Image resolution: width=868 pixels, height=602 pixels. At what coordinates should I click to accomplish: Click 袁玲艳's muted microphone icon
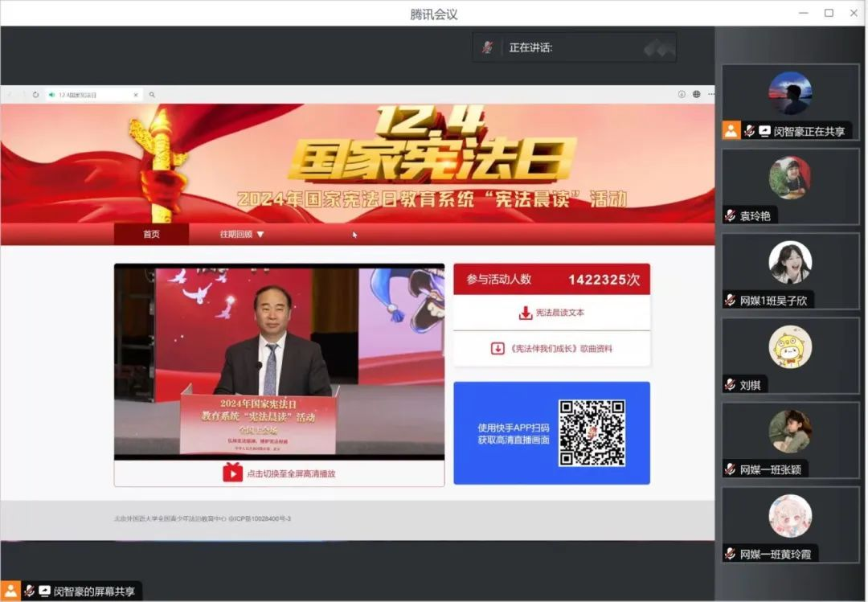730,215
